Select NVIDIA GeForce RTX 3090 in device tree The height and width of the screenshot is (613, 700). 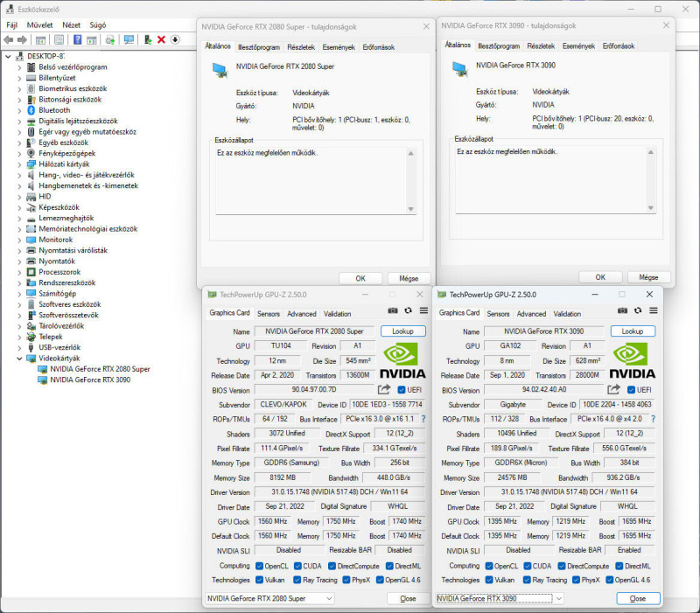click(x=90, y=380)
